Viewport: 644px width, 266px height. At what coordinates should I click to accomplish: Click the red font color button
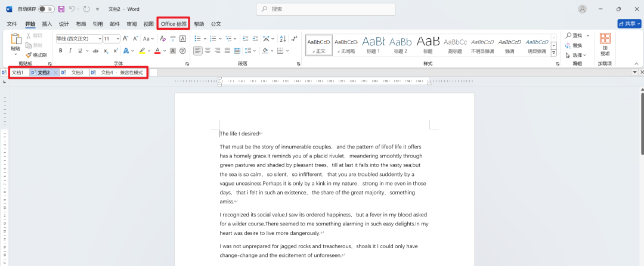(x=157, y=51)
